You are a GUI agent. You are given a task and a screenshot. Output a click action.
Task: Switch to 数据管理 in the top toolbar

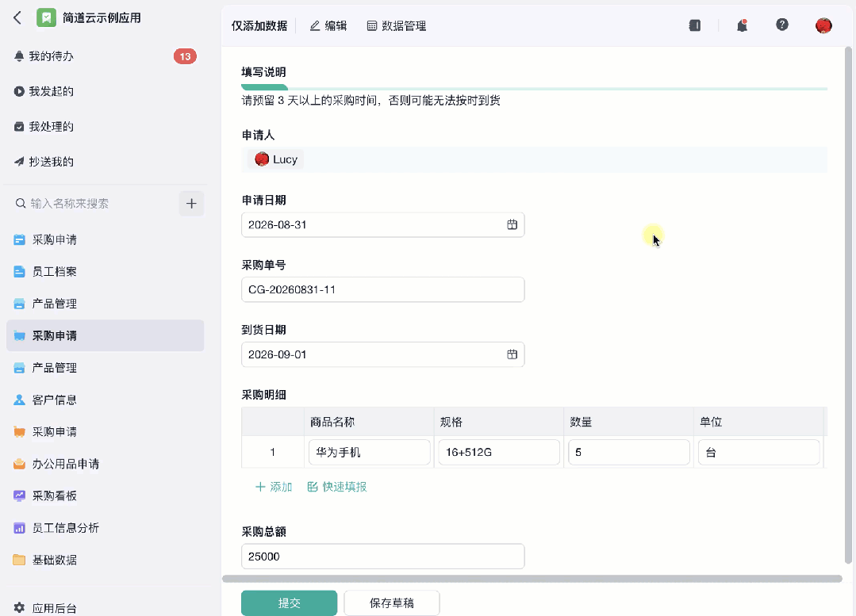pyautogui.click(x=397, y=25)
